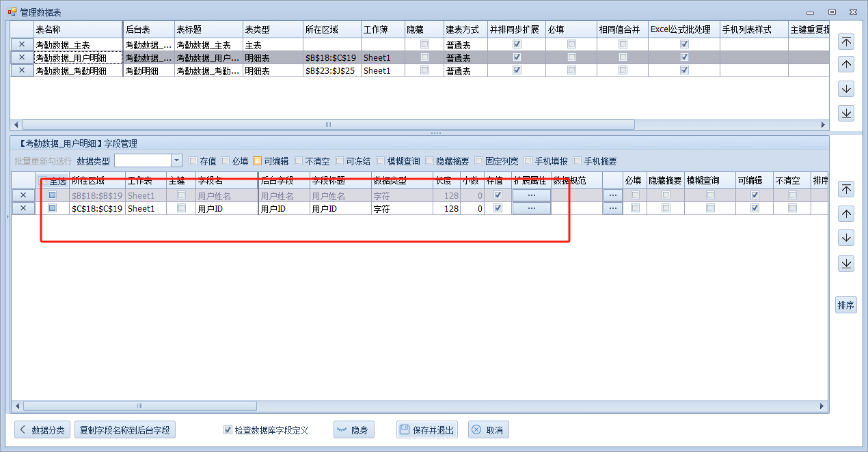This screenshot has width=868, height=452.
Task: Click 保存并退出 button
Action: coord(427,430)
